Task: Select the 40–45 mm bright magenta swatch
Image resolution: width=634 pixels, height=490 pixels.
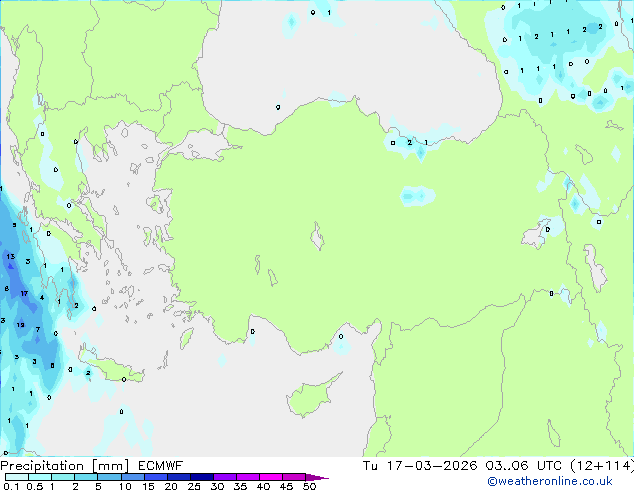Action: click(271, 477)
